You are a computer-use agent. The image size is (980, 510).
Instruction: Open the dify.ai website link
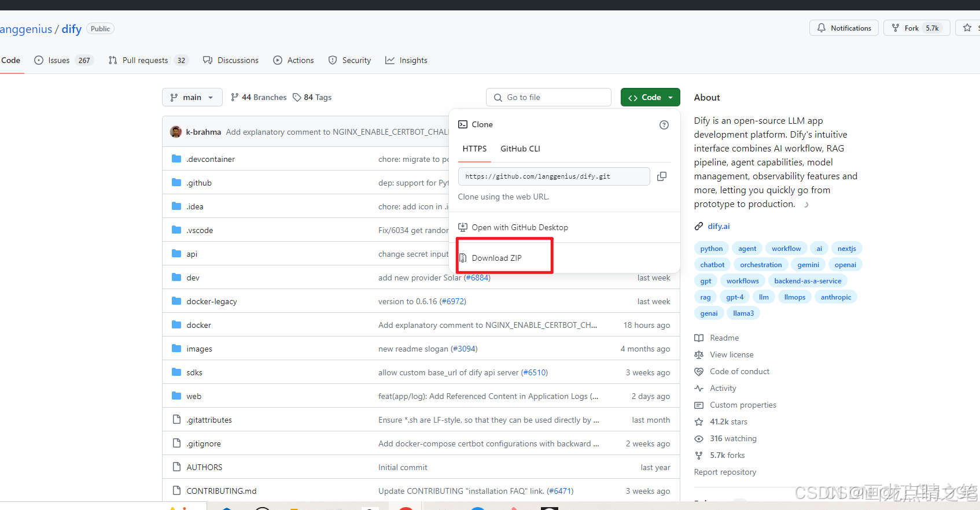[719, 226]
